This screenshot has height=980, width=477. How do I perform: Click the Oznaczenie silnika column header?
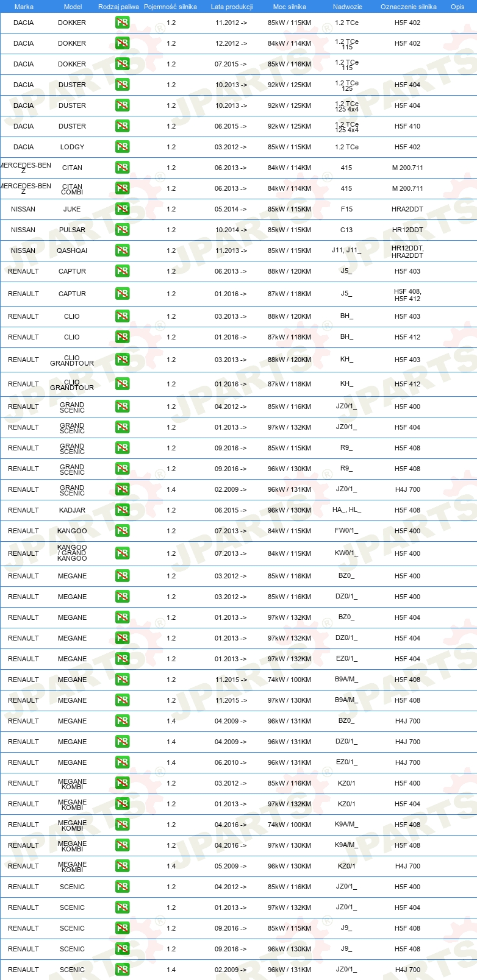[408, 7]
